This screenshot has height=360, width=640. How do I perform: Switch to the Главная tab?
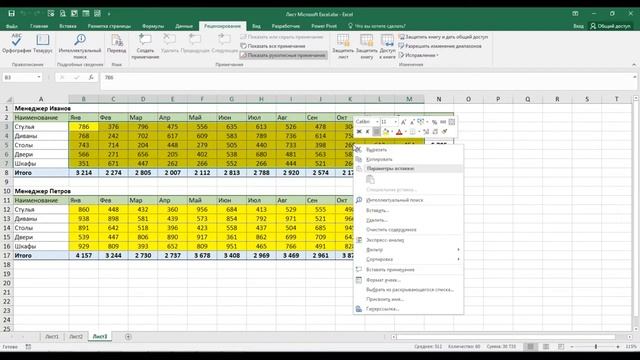(x=39, y=26)
